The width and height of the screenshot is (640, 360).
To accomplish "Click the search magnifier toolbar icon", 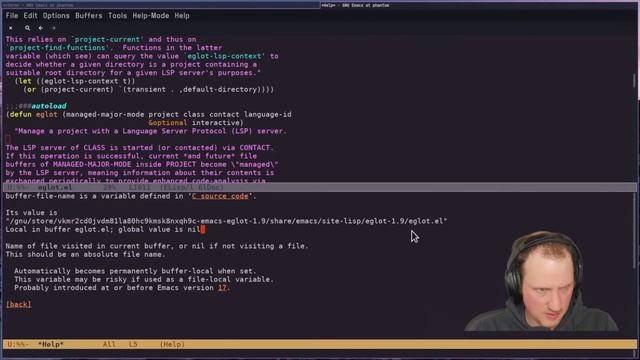I will pyautogui.click(x=27, y=28).
